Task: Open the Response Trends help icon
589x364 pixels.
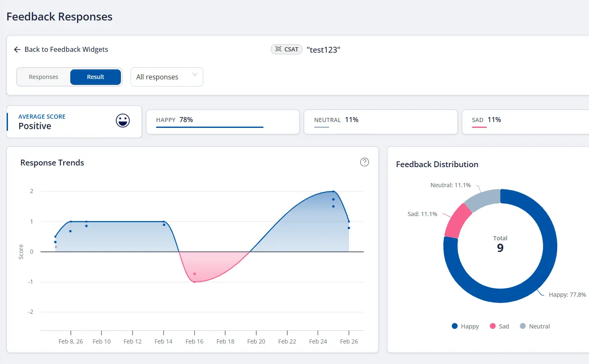Action: [x=364, y=162]
